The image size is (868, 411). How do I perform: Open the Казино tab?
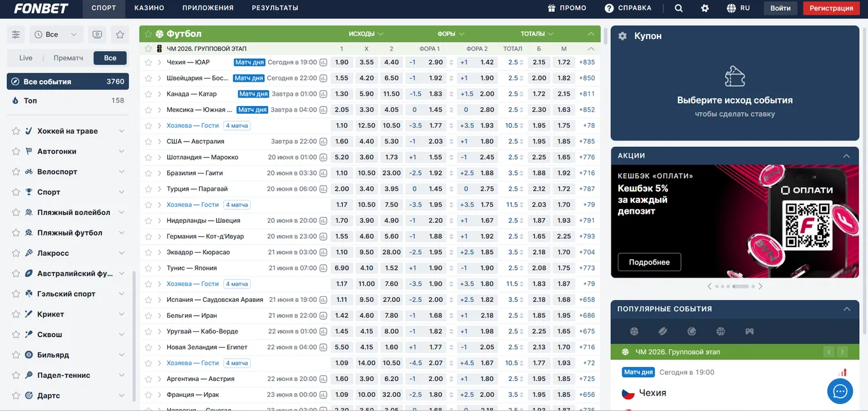coord(149,8)
